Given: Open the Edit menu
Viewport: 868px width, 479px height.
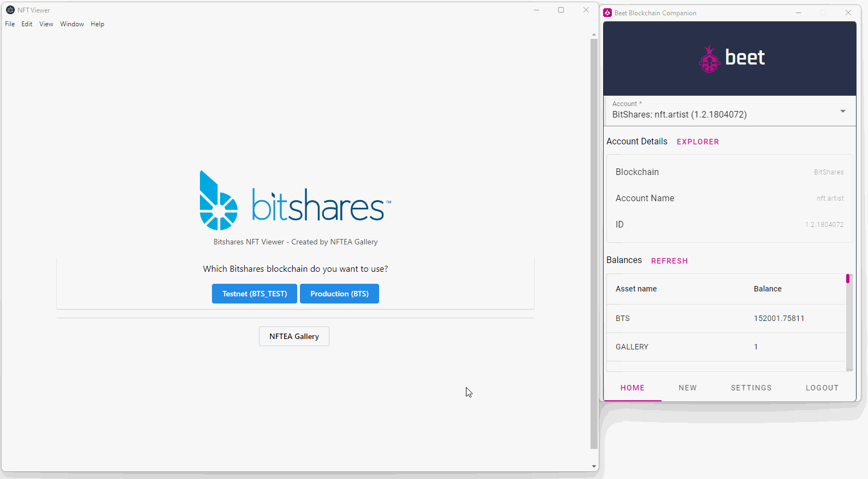Looking at the screenshot, I should [x=27, y=24].
